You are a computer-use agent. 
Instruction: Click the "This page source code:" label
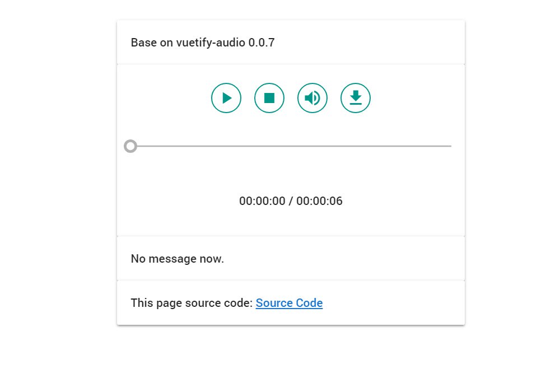(x=192, y=303)
